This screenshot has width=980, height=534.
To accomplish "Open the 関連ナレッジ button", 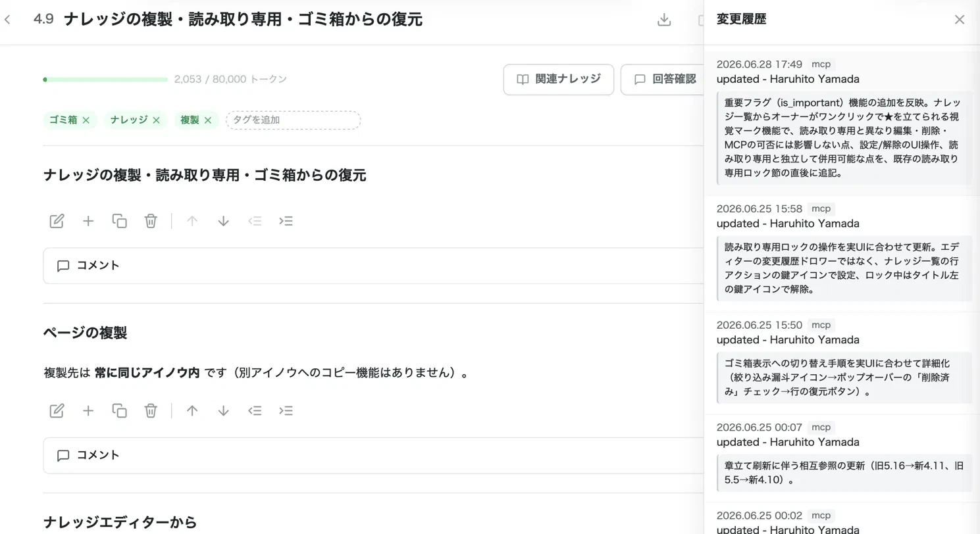I will pyautogui.click(x=559, y=80).
